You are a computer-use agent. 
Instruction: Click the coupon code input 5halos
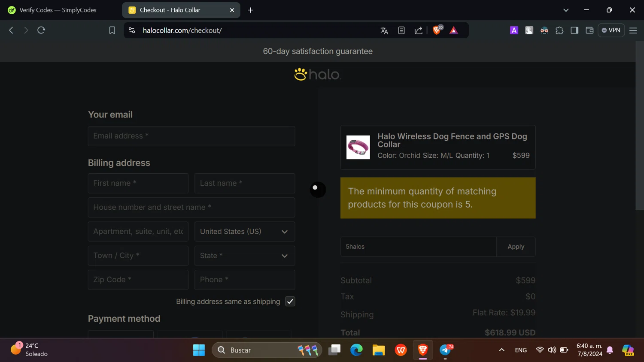pyautogui.click(x=419, y=247)
